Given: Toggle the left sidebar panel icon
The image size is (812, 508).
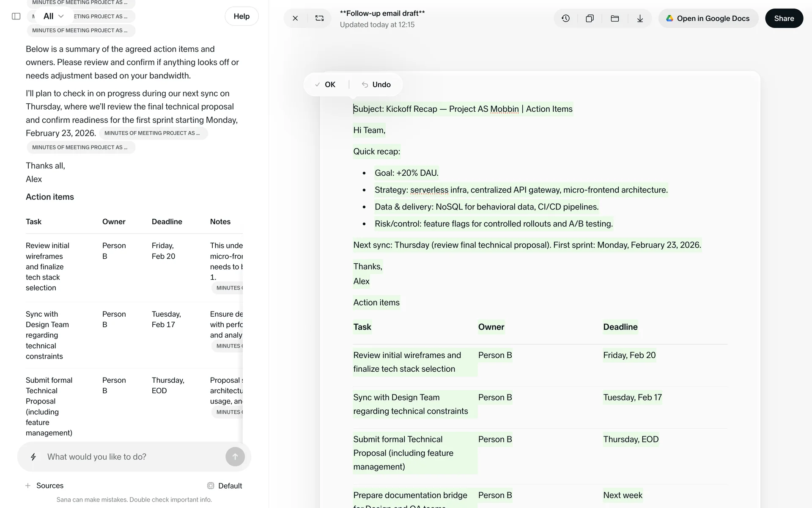Looking at the screenshot, I should pos(16,16).
